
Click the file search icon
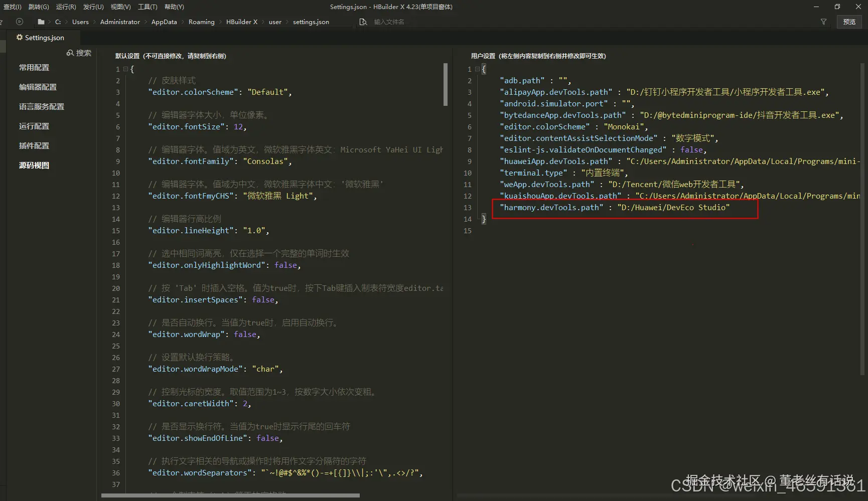pos(363,22)
